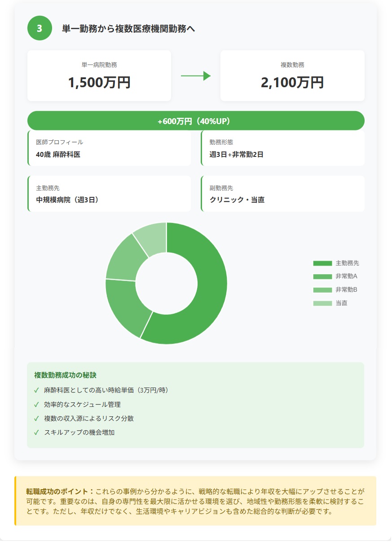This screenshot has width=392, height=544.
Task: Toggle 当直 legend entry in chart
Action: pos(335,303)
